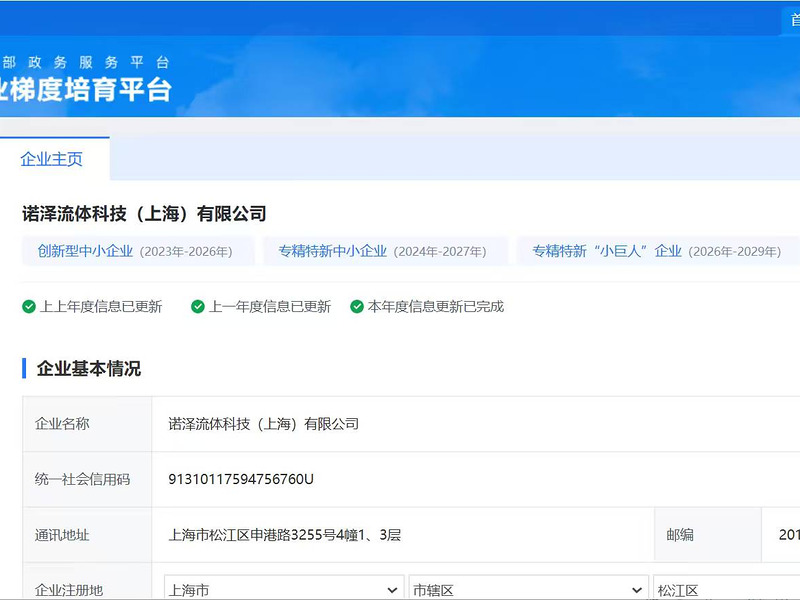800x600 pixels.
Task: Click the 企业名称 label cell
Action: tap(87, 423)
